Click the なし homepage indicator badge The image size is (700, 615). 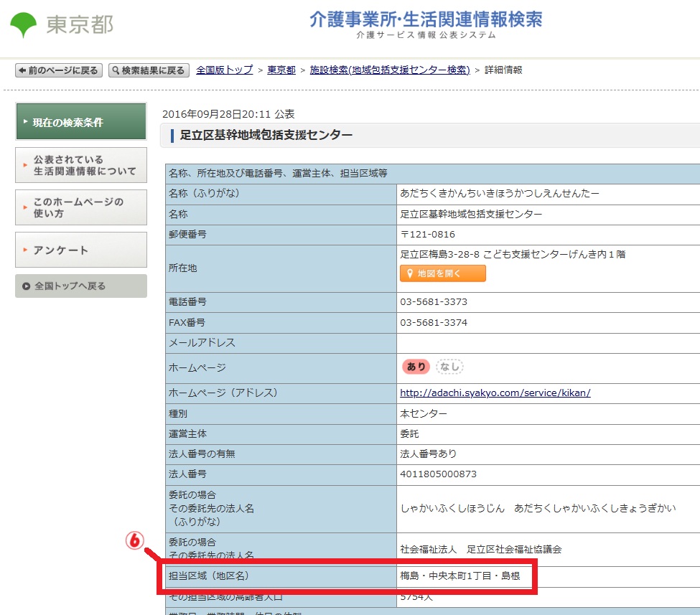click(x=449, y=367)
